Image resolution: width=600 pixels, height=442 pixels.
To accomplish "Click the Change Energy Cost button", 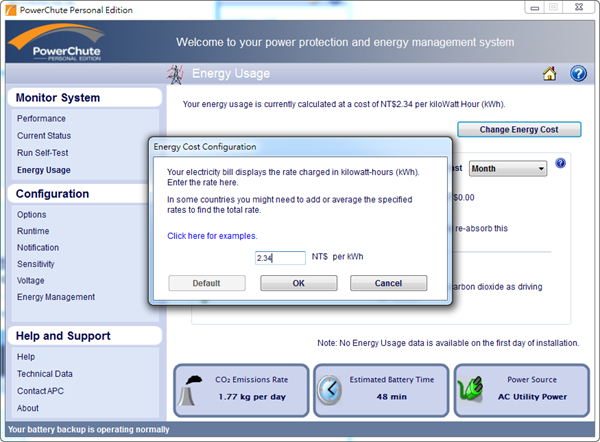I will click(x=519, y=129).
